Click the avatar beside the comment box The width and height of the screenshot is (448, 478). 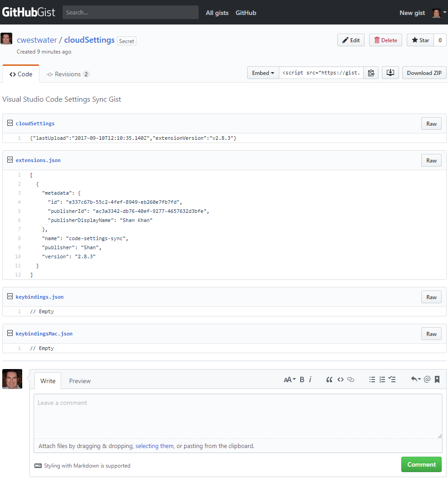pos(12,379)
